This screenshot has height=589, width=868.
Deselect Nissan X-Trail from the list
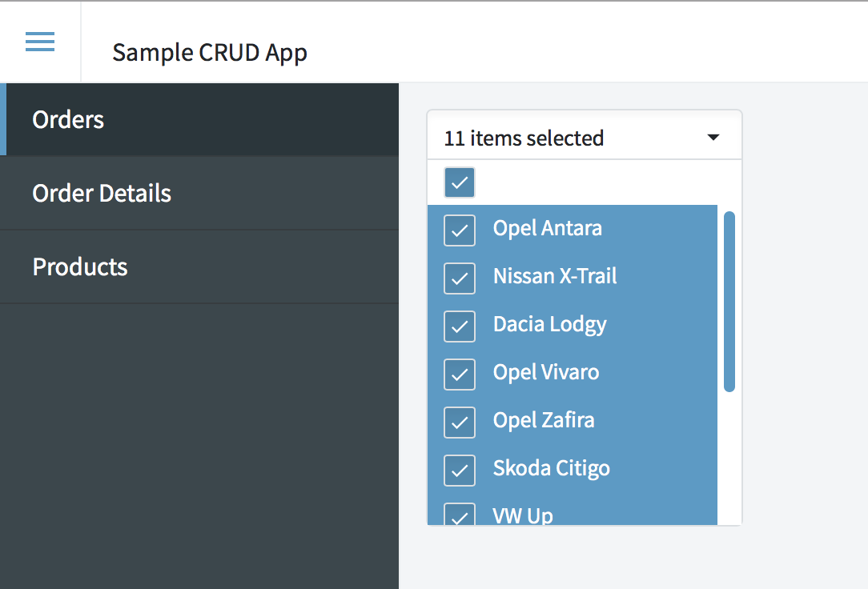coord(459,278)
